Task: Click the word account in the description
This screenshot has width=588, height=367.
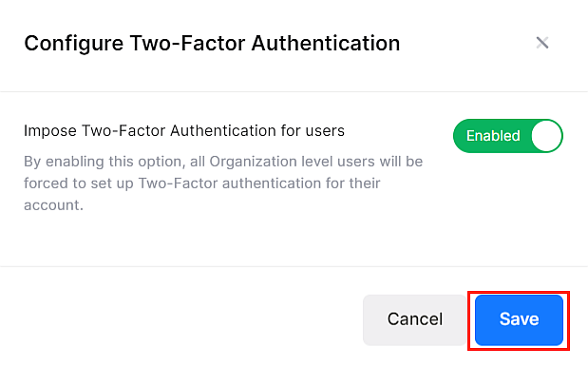Action: point(51,205)
